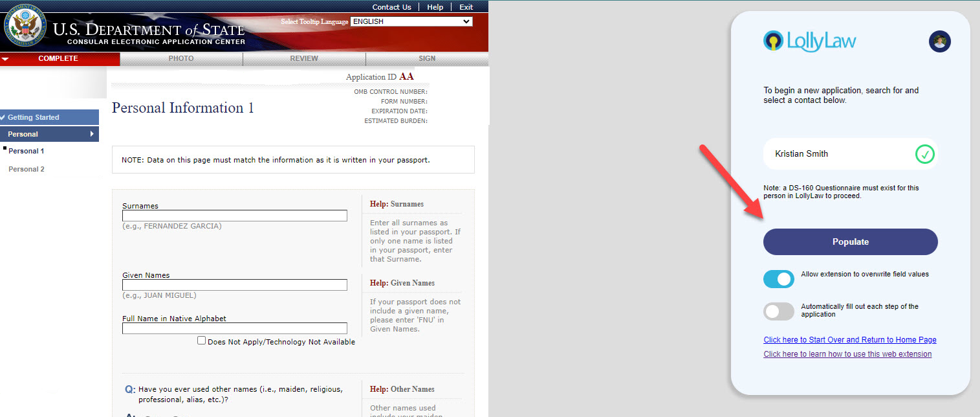Open the Help link in header
The width and height of the screenshot is (980, 417).
pos(435,7)
